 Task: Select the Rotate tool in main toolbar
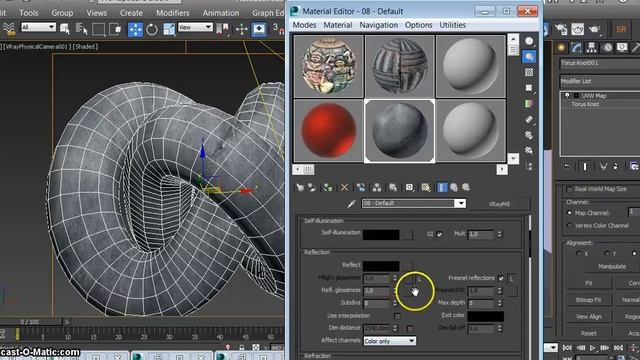[152, 29]
